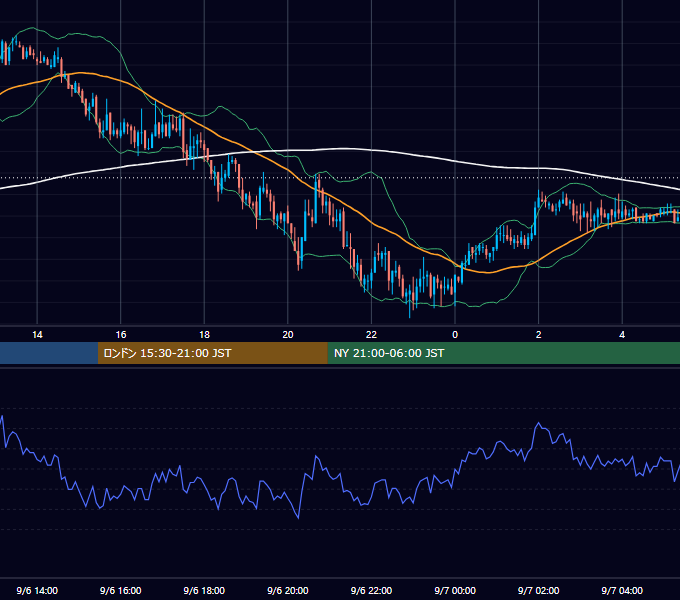
Task: Click the 22 hour label on price chart axis
Action: (371, 335)
